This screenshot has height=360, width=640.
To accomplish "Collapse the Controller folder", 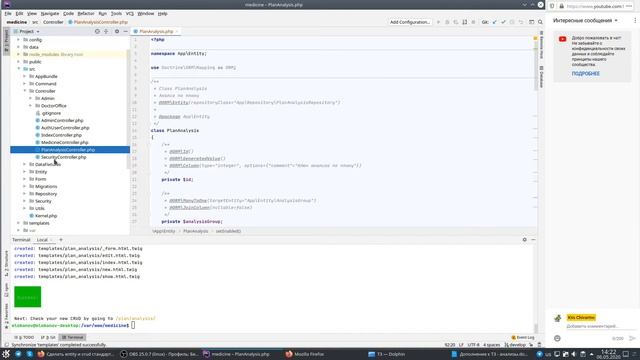I will [24, 91].
